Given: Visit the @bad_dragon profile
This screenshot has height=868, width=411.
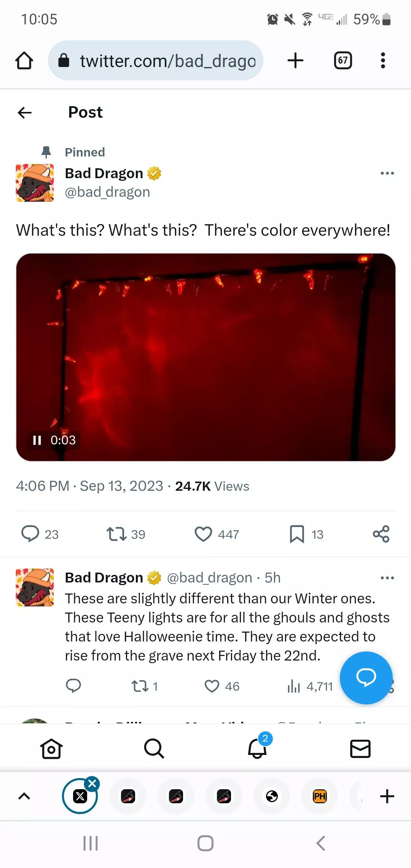Looking at the screenshot, I should point(108,192).
